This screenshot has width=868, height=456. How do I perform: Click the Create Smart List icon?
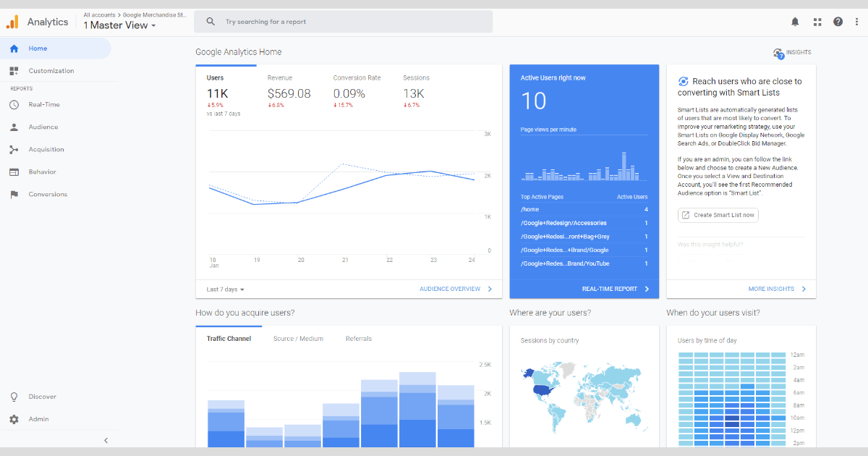(x=686, y=215)
